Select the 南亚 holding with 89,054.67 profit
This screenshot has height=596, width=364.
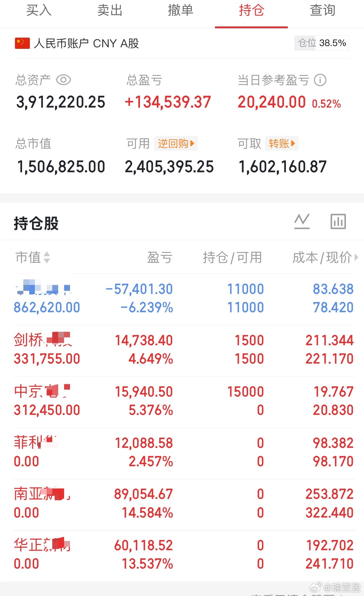coord(184,503)
